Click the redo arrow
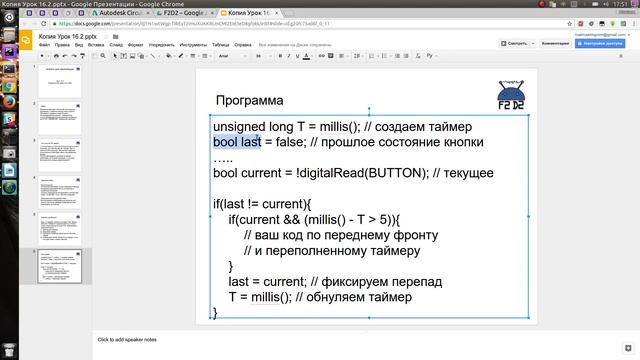Image resolution: width=640 pixels, height=360 pixels. (x=74, y=56)
